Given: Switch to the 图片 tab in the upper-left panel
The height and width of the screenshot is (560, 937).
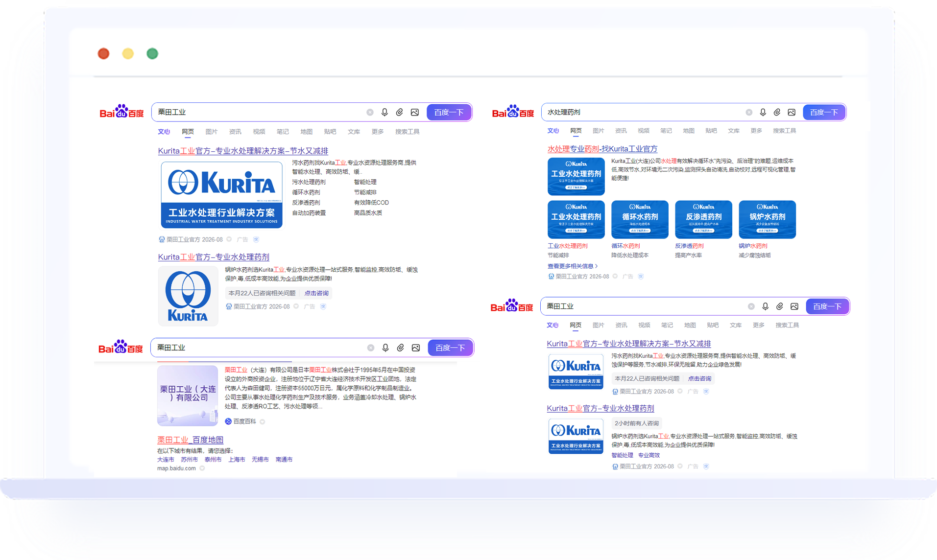Looking at the screenshot, I should (212, 132).
